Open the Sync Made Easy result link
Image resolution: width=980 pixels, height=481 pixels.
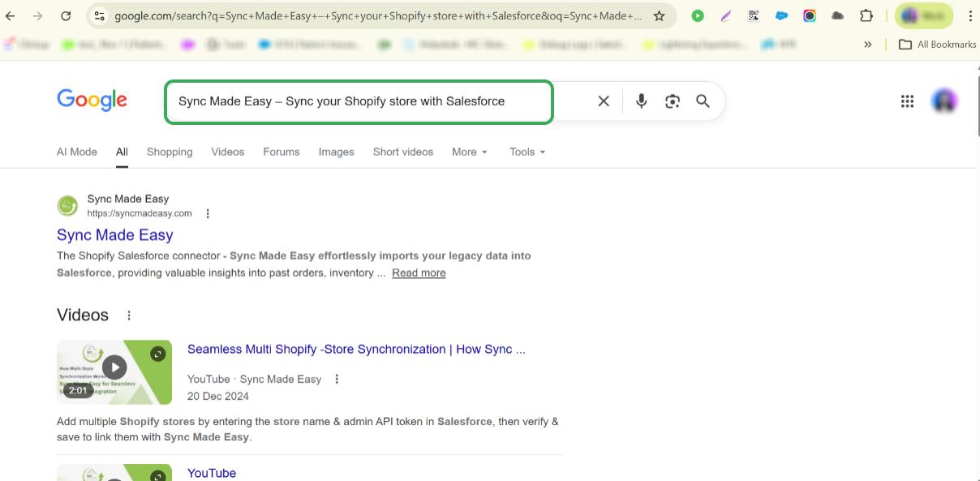tap(115, 235)
